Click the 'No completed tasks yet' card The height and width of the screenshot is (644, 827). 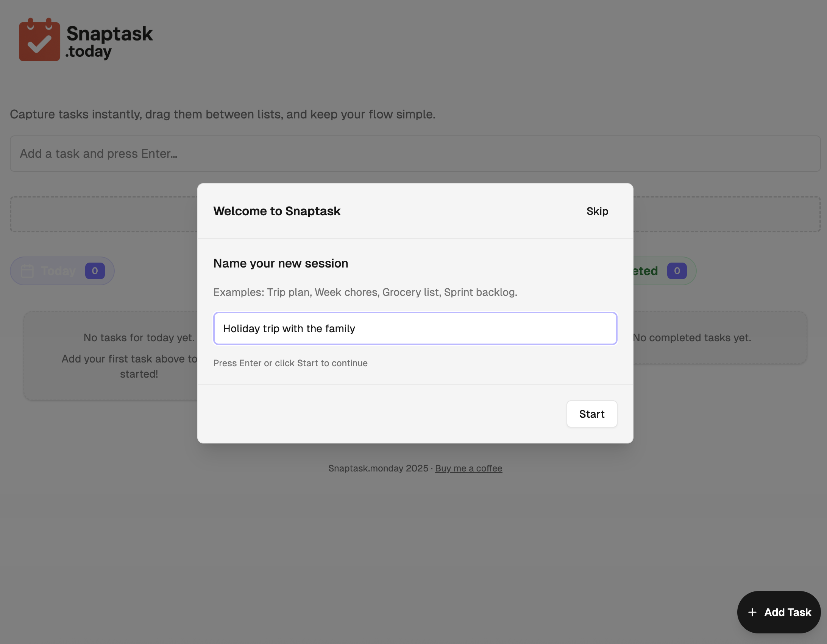[719, 338]
